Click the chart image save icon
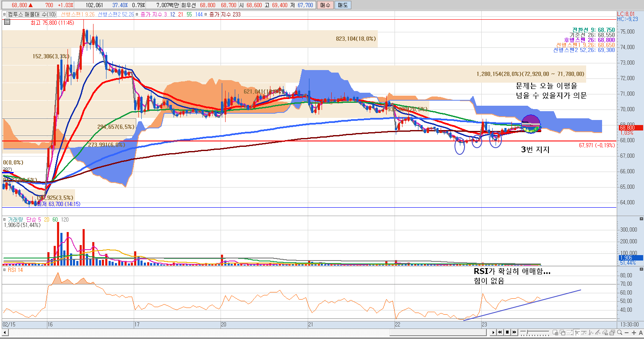 tap(612, 332)
